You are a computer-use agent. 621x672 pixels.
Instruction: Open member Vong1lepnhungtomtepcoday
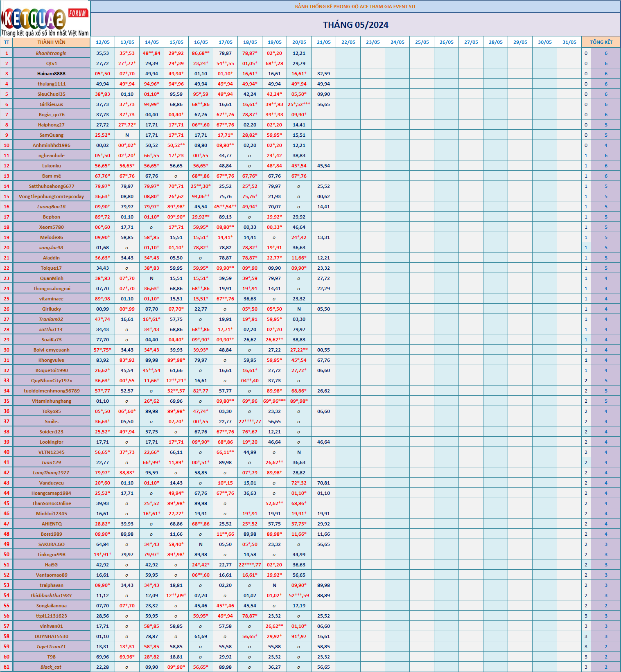pos(51,196)
